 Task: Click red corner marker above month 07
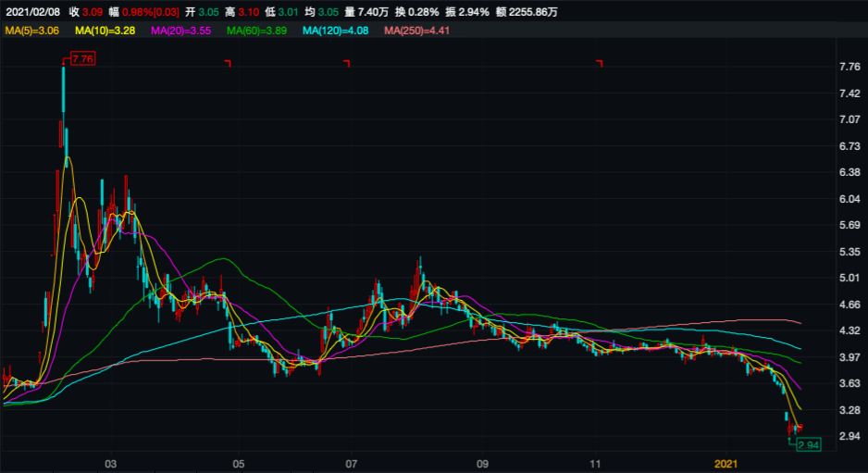coord(346,63)
